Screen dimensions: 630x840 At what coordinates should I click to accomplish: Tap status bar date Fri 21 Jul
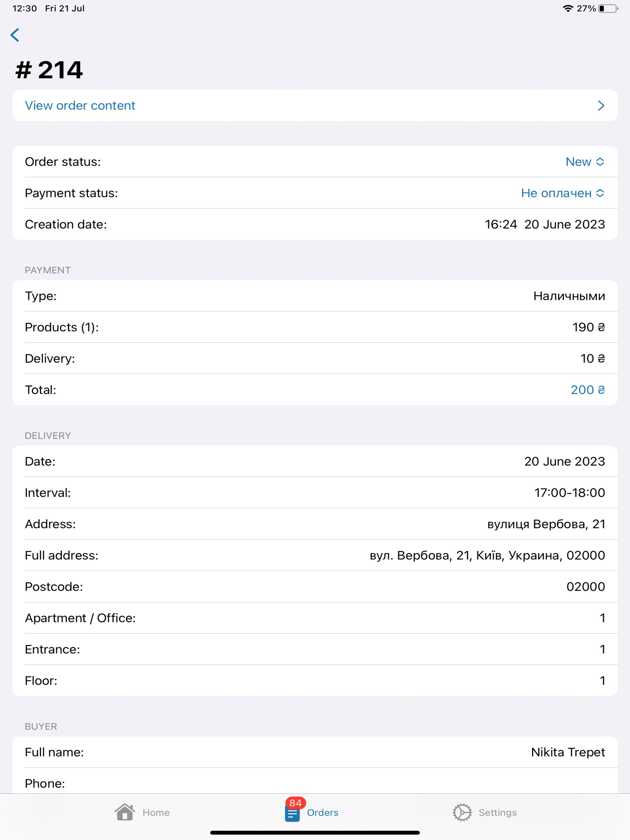coord(65,8)
